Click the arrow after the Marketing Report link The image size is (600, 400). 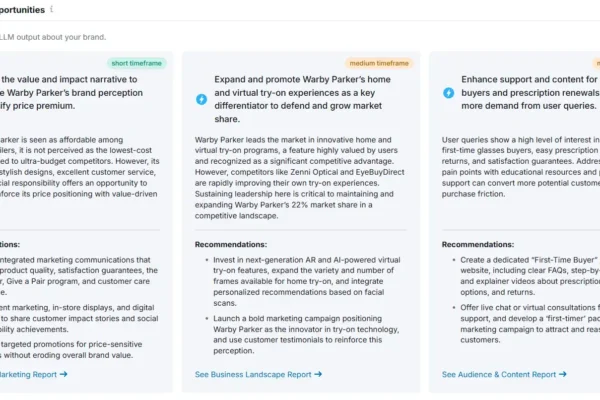click(63, 374)
